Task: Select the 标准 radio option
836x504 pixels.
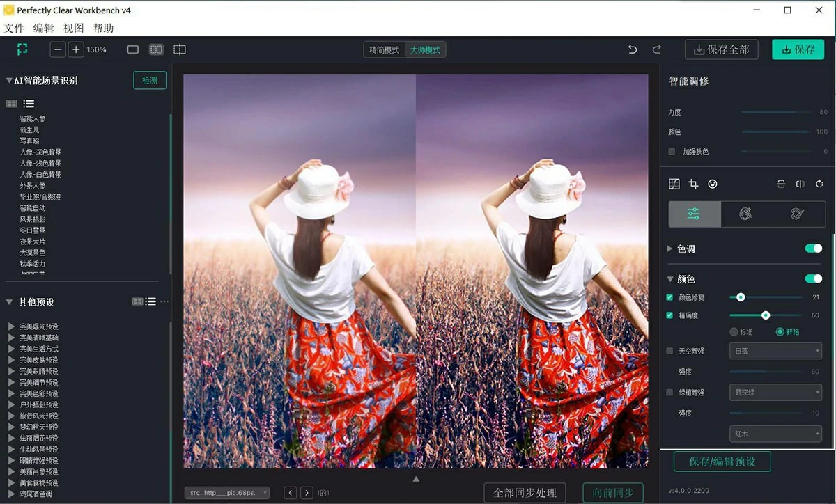Action: [x=734, y=332]
